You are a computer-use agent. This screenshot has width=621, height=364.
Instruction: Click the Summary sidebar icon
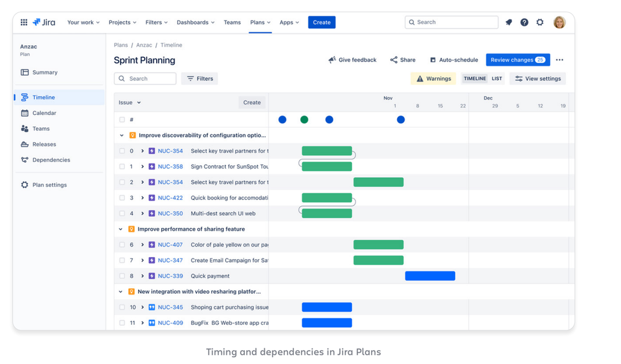tap(25, 73)
